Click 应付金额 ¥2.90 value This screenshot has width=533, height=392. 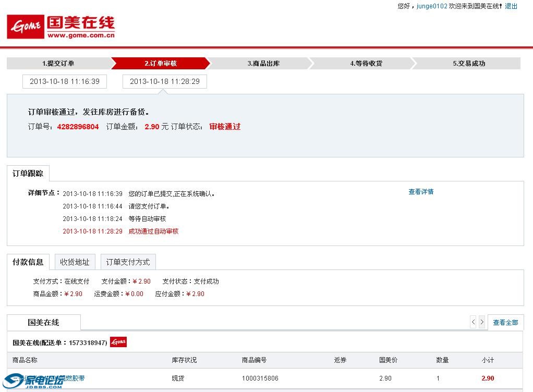[195, 294]
